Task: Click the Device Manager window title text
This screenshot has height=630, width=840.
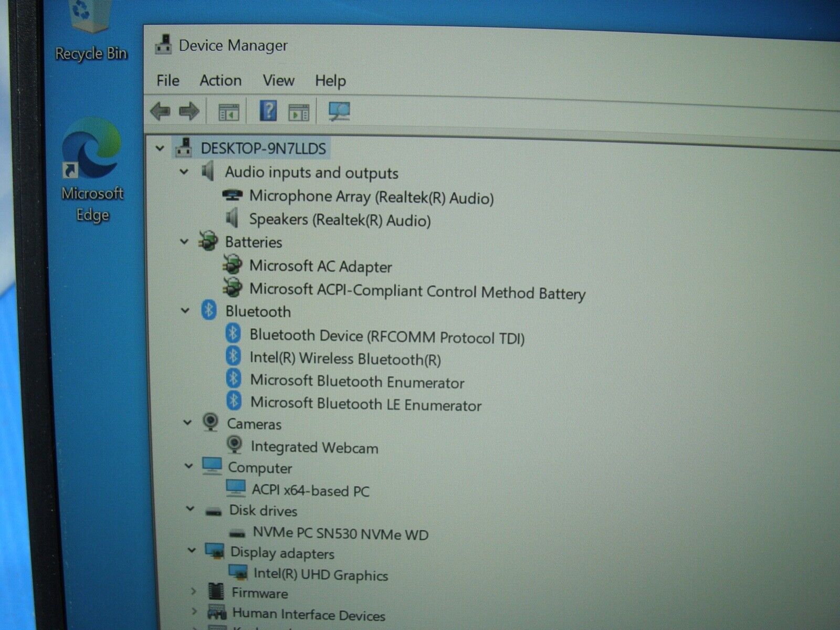Action: coord(233,46)
